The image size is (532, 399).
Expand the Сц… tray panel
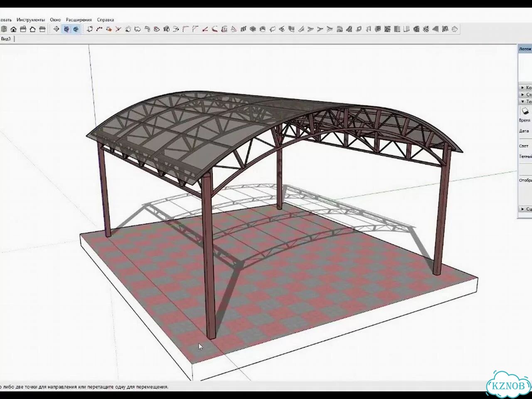525,209
